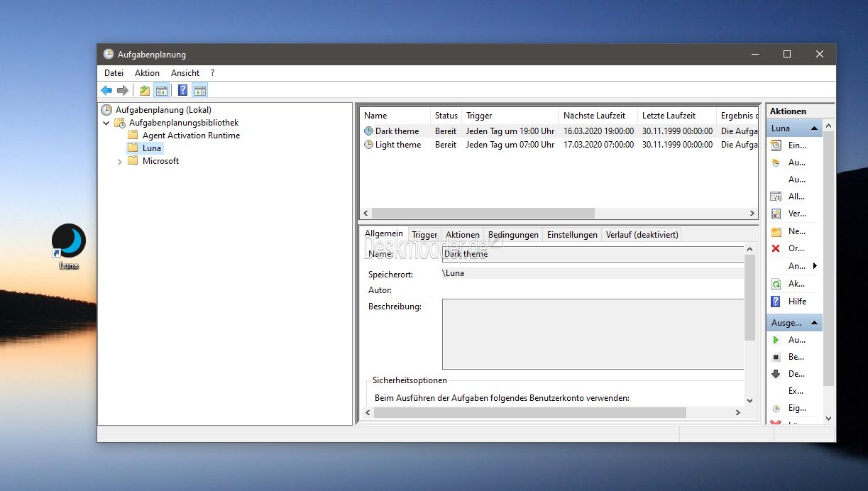Switch to the Verlauf (deaktiviert) tab

click(x=642, y=235)
